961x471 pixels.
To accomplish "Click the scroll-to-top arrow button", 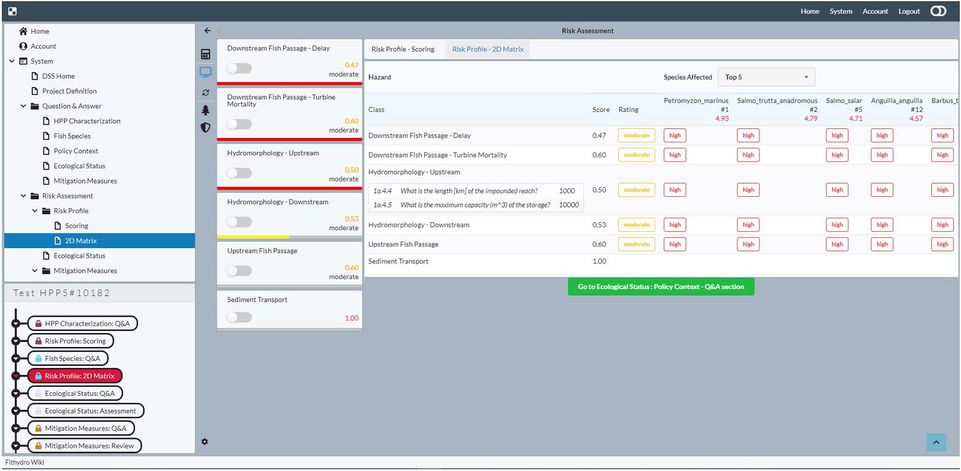I will point(936,442).
